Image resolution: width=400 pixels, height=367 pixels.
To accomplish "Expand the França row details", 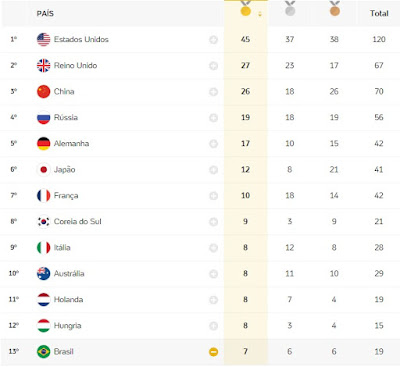I will coord(214,196).
